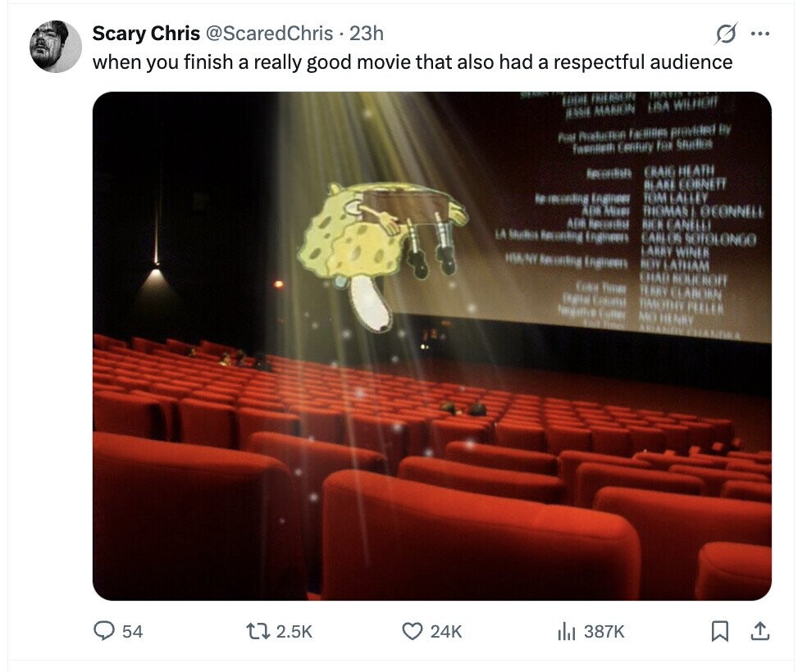Click the reply speech bubble icon
The width and height of the screenshot is (807, 672).
104,631
